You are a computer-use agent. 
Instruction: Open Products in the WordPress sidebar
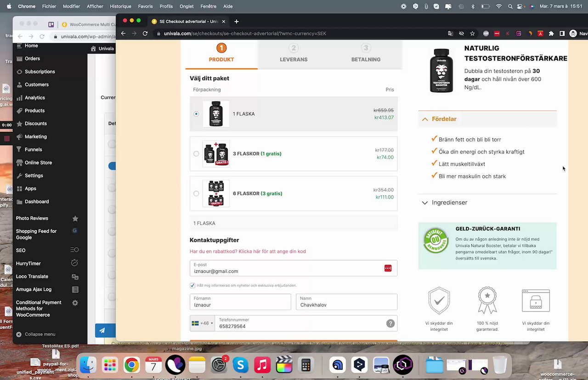(x=34, y=110)
